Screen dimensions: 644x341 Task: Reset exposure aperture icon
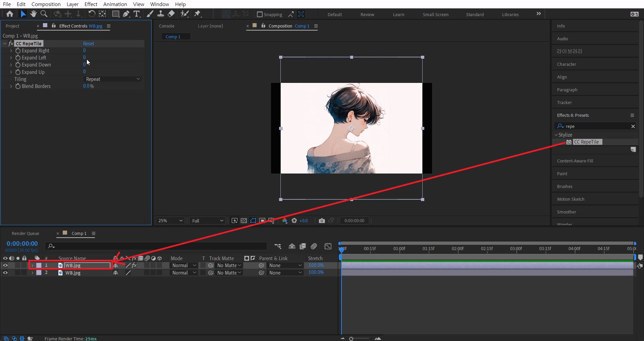click(294, 221)
